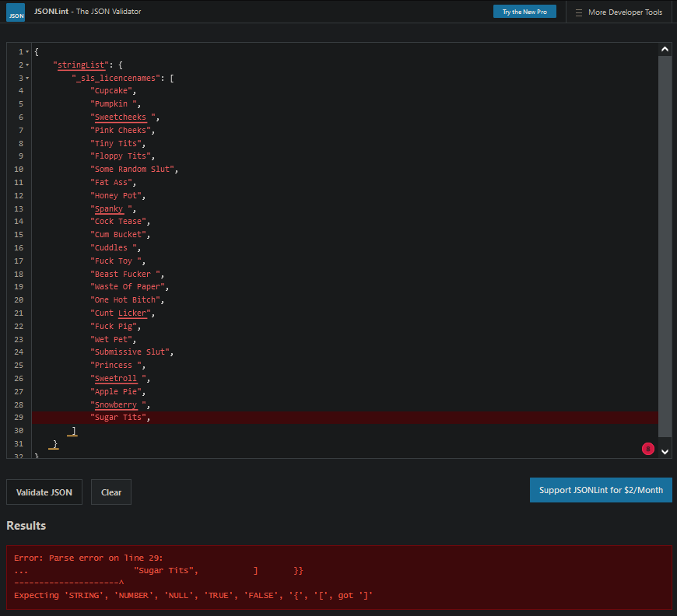677x616 pixels.
Task: Click the "Sweetroll " string on line 26
Action: (x=120, y=379)
